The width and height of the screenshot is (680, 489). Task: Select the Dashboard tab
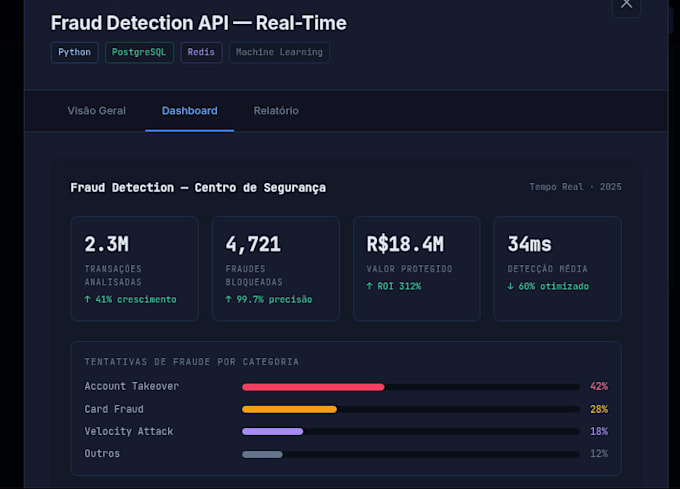pos(190,111)
